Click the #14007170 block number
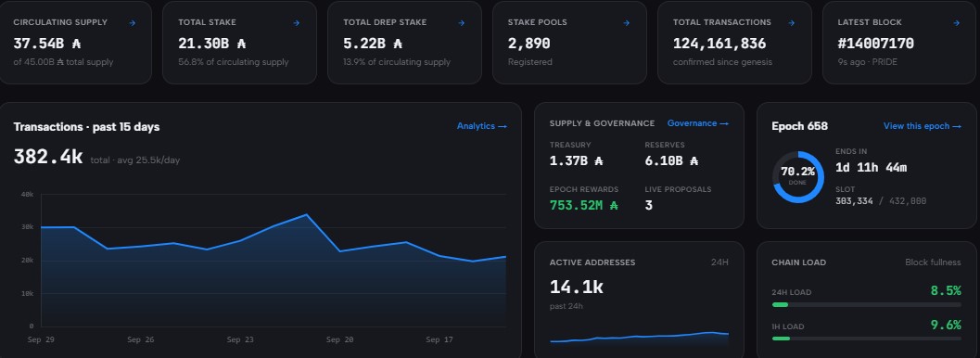Image resolution: width=980 pixels, height=358 pixels. pos(875,44)
